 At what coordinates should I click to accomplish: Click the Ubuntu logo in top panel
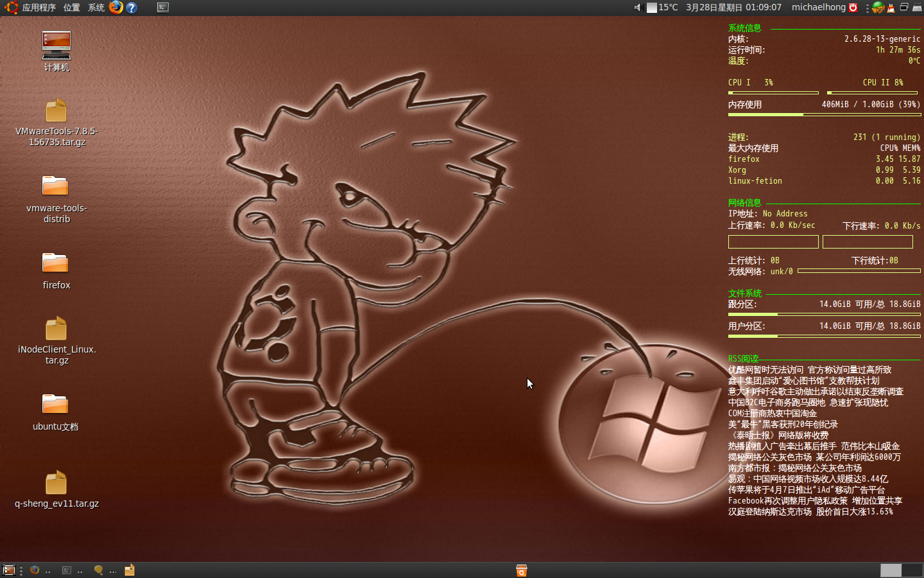pos(11,8)
